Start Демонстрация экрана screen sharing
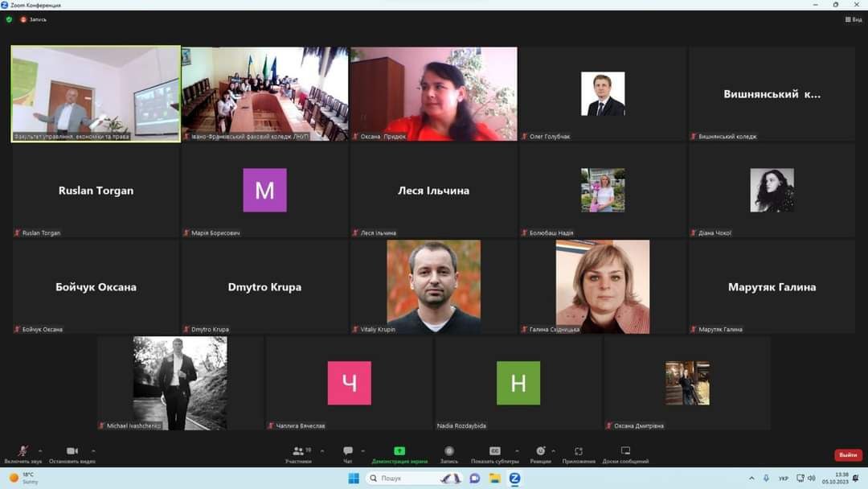The width and height of the screenshot is (868, 489). (399, 453)
